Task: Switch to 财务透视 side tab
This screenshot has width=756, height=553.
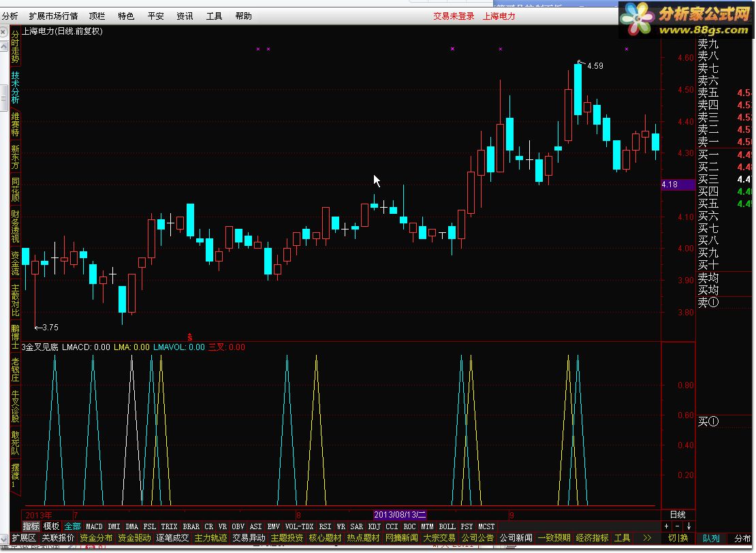Action: click(x=16, y=226)
